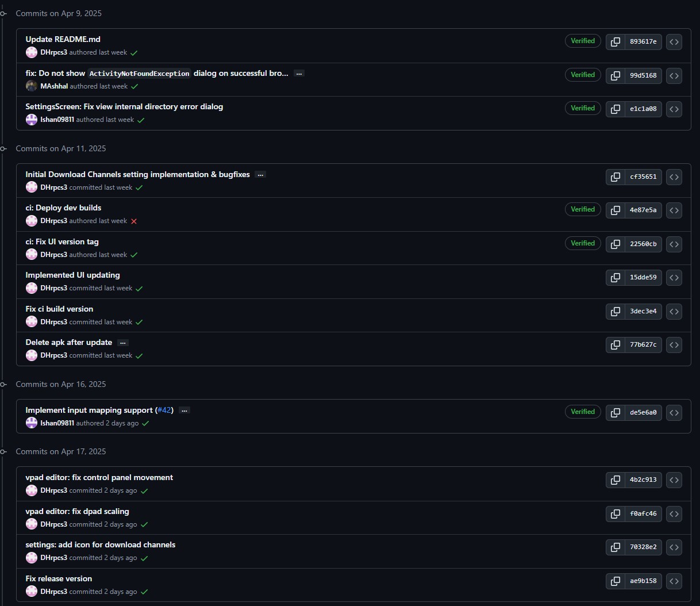Expand the ActivityNotFoundException fix commit message

[x=299, y=74]
